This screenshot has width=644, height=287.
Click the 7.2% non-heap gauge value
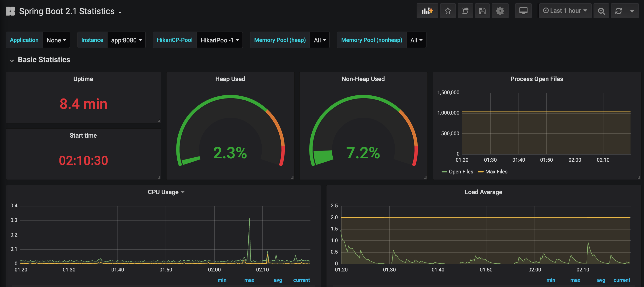[x=363, y=153]
